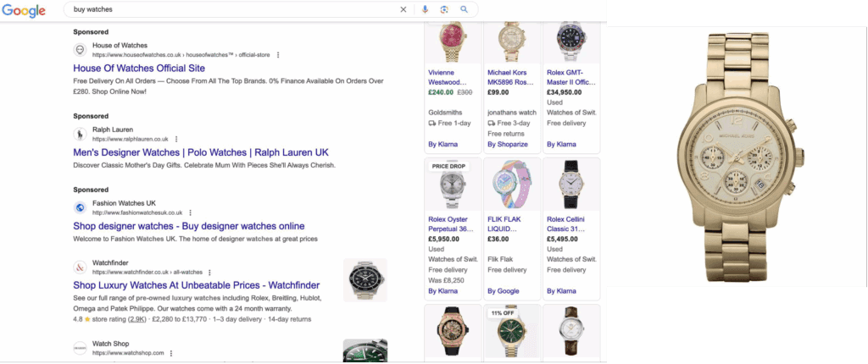Open the Men's Designer Watches Ralph Lauren link
Screen dimensions: 868x364
tap(203, 152)
